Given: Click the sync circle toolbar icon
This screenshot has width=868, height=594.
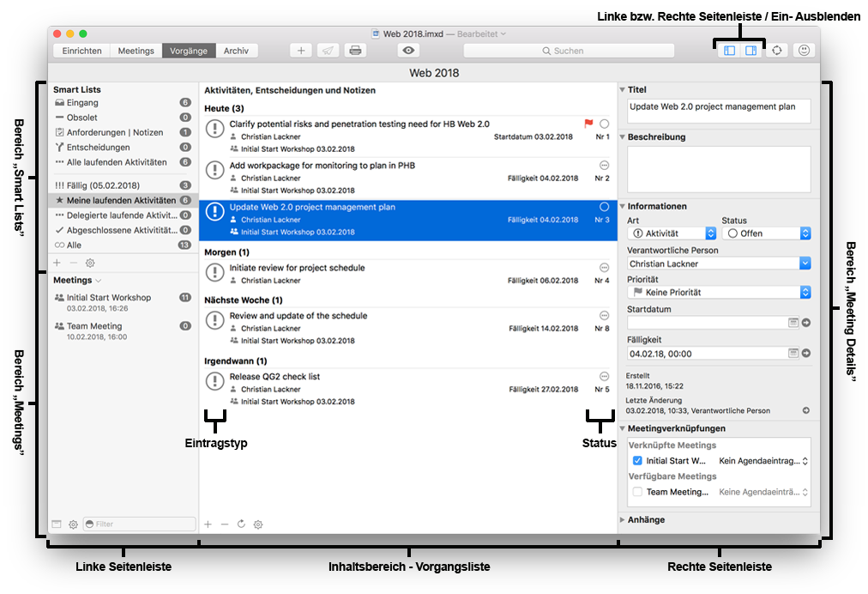Looking at the screenshot, I should 777,51.
